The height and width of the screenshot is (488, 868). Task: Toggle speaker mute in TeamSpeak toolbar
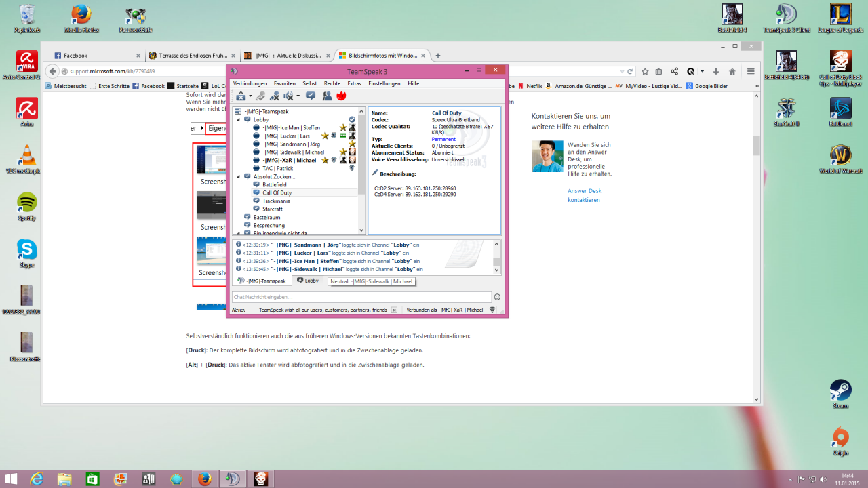click(x=289, y=96)
